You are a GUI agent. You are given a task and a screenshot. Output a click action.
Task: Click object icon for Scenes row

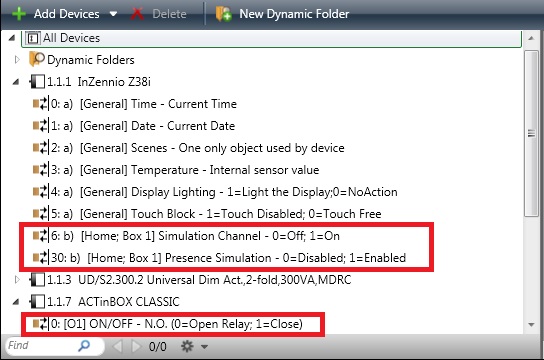40,148
